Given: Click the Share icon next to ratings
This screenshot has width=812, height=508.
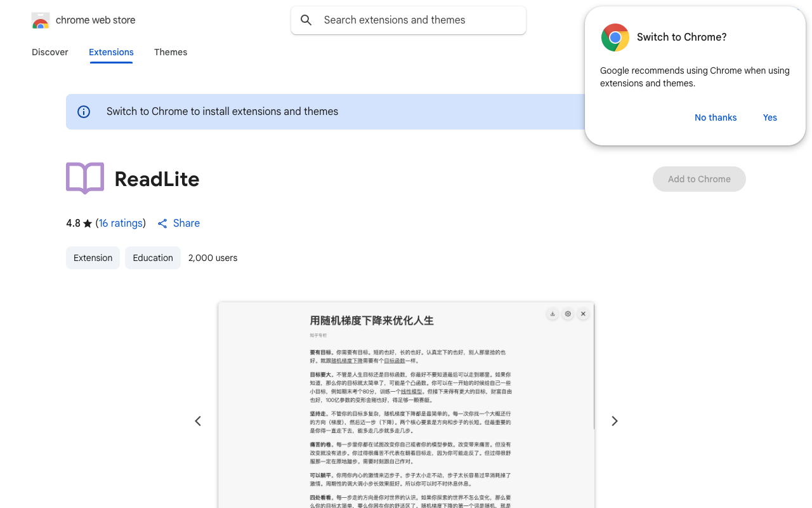Looking at the screenshot, I should (162, 224).
